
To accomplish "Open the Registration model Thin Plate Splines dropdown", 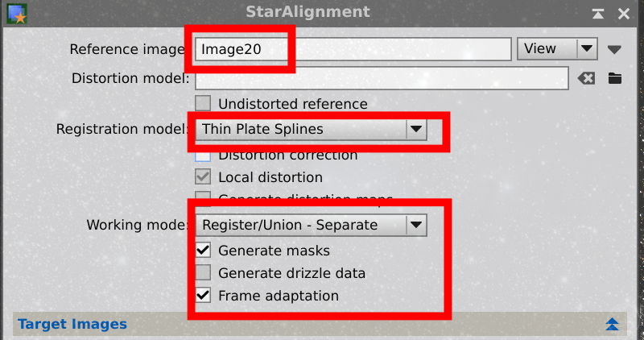I will pyautogui.click(x=311, y=129).
